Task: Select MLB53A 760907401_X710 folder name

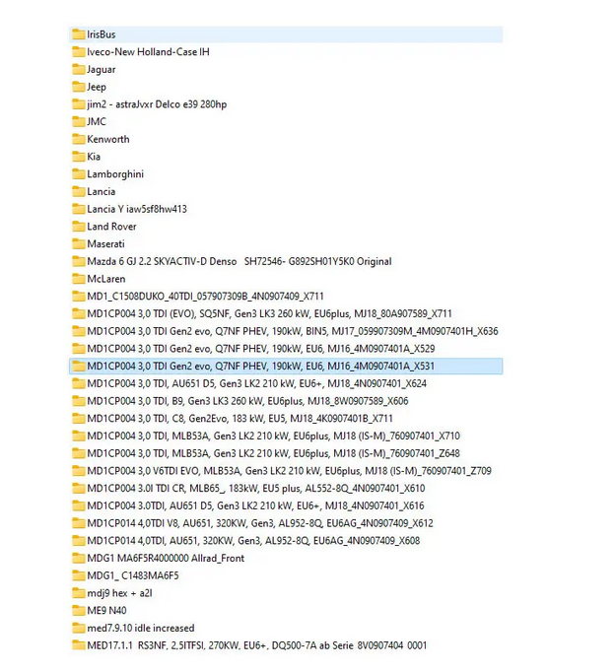Action: (273, 437)
